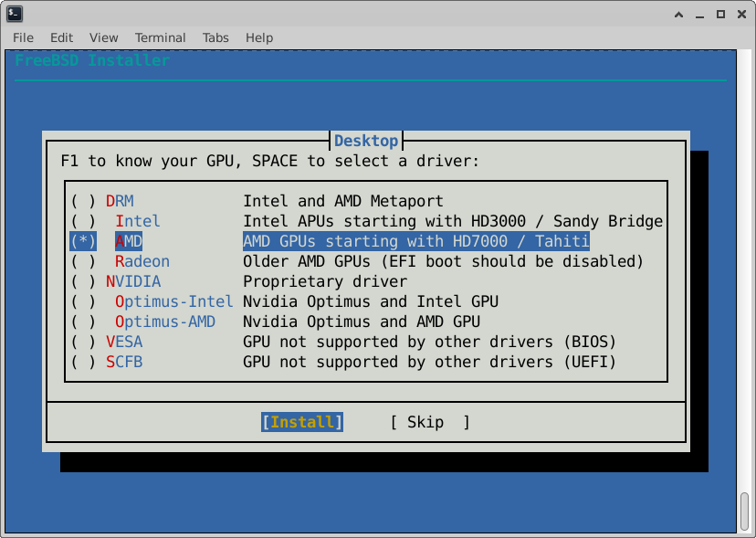Click the SCFB label text
This screenshot has width=756, height=538.
point(124,363)
